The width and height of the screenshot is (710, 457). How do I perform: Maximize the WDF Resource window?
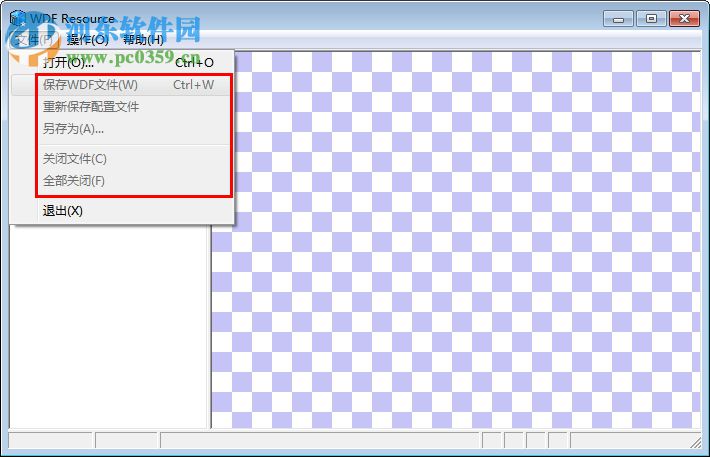pyautogui.click(x=651, y=19)
